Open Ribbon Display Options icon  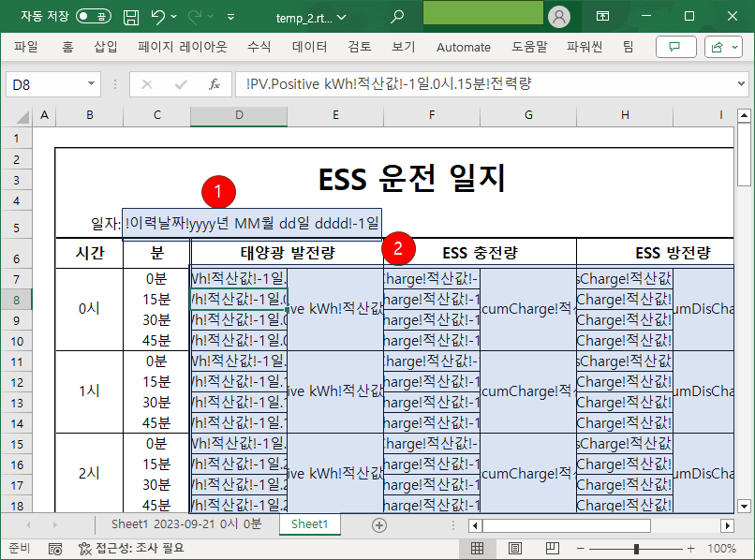(x=602, y=16)
